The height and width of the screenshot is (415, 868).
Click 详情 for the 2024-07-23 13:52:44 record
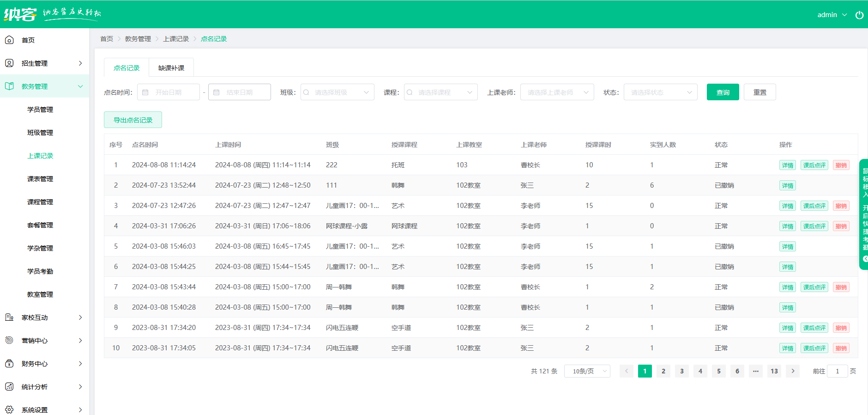788,185
